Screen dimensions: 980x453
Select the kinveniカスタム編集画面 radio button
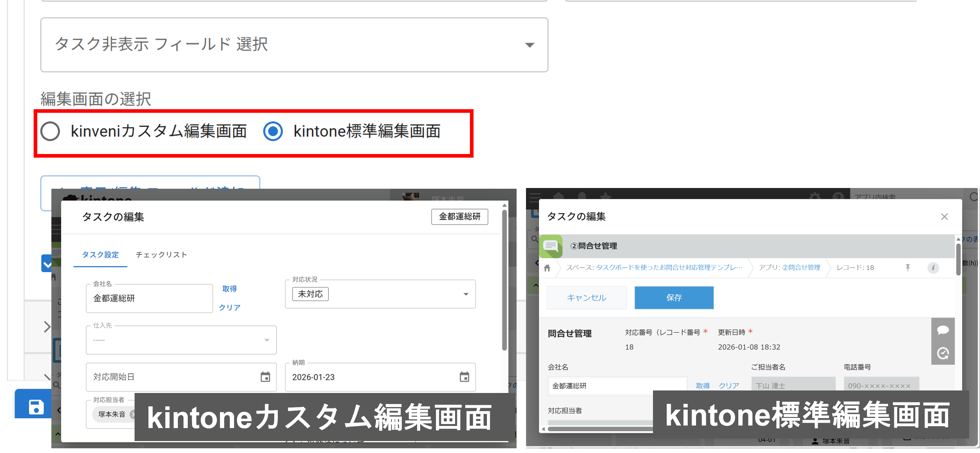[x=50, y=132]
